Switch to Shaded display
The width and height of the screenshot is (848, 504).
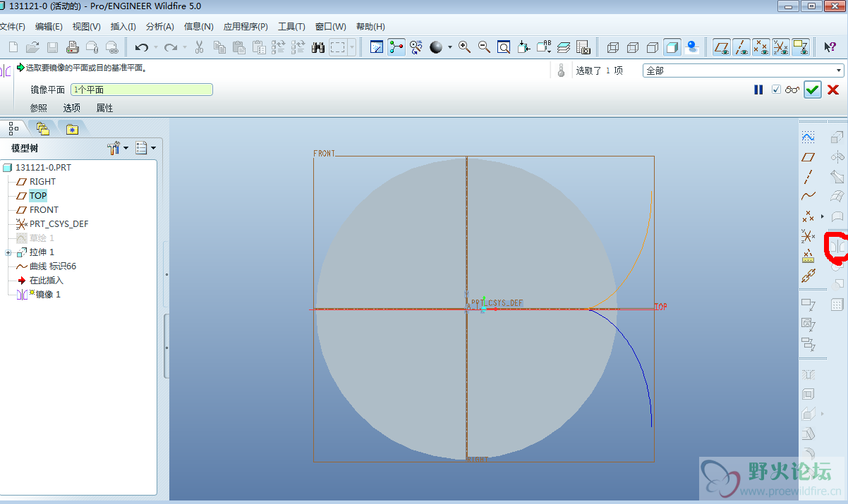click(672, 47)
